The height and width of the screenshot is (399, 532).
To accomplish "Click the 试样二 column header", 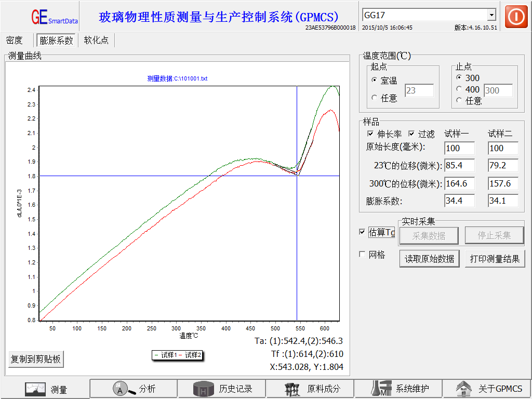I will click(x=500, y=134).
